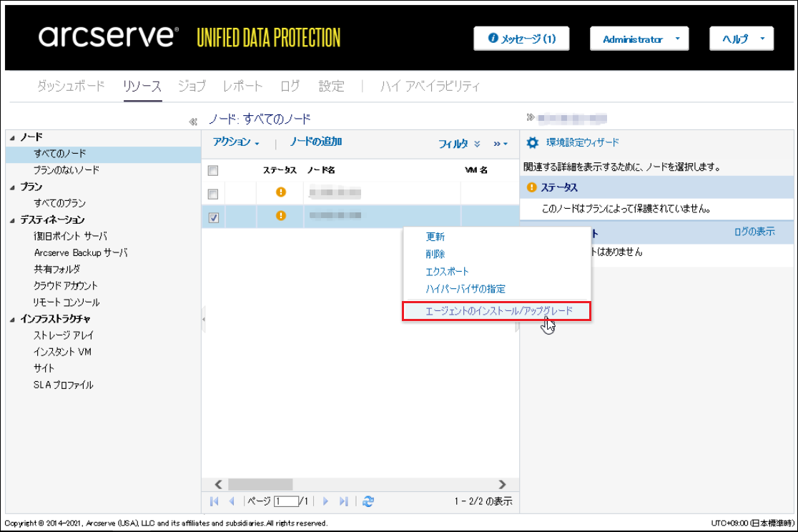Select サイト in the tree
798x532 pixels.
tap(44, 368)
